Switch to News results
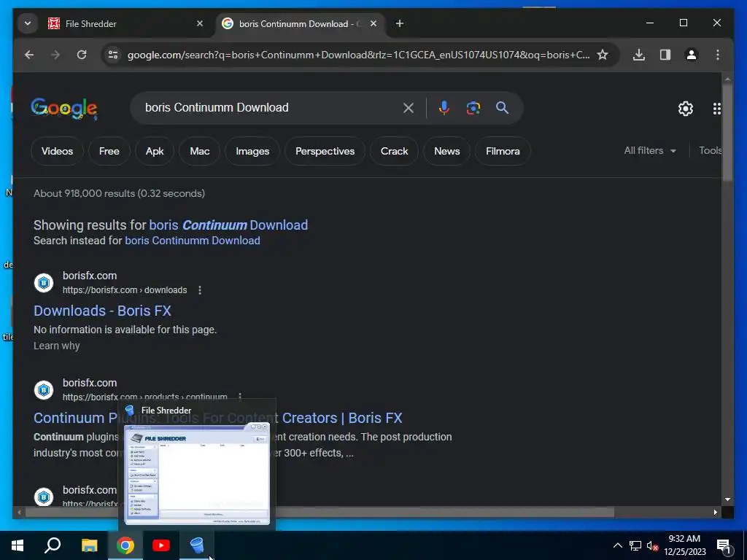 coord(447,151)
